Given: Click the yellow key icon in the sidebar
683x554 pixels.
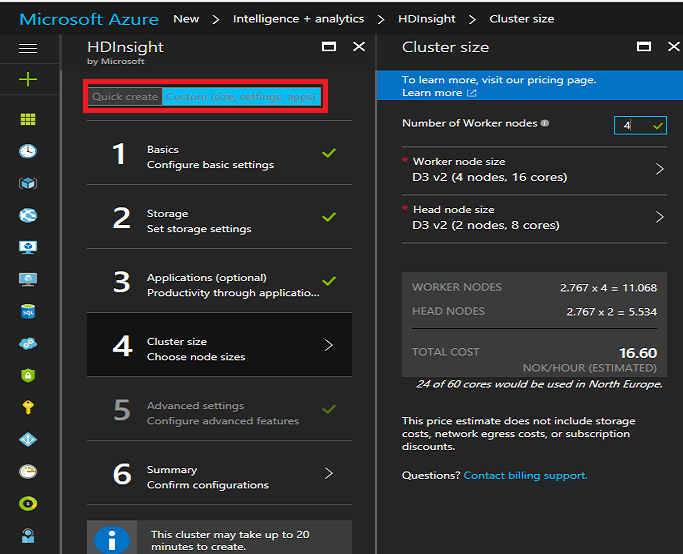Looking at the screenshot, I should pos(28,407).
